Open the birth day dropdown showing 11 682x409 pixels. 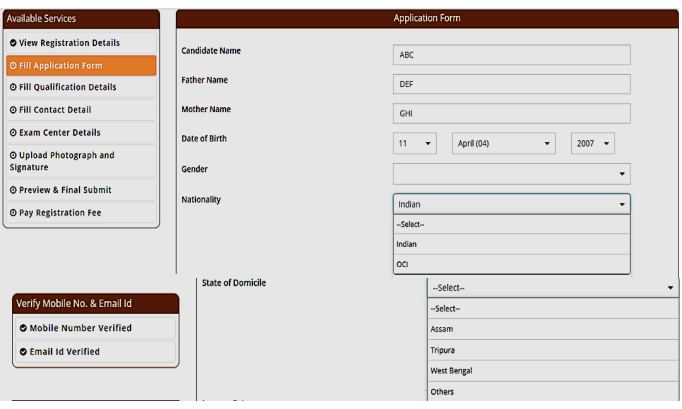click(414, 144)
